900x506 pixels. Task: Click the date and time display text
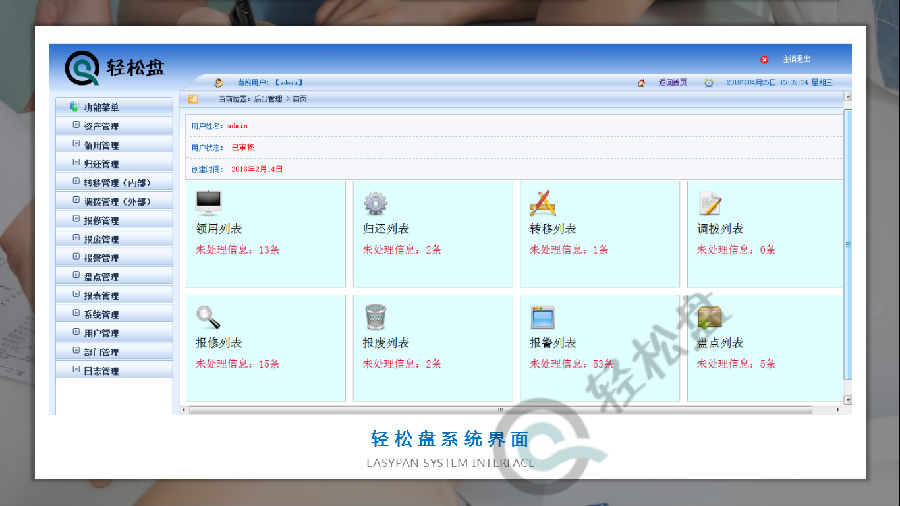(x=779, y=83)
